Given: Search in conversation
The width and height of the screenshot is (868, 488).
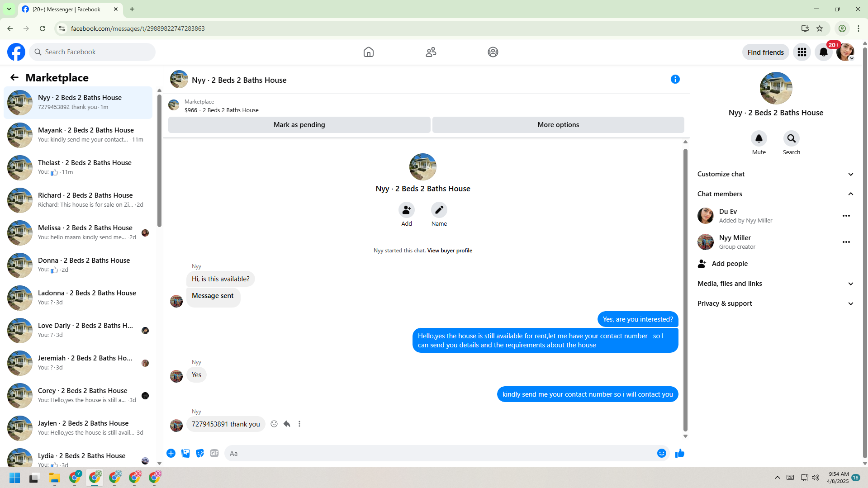Looking at the screenshot, I should [x=792, y=138].
